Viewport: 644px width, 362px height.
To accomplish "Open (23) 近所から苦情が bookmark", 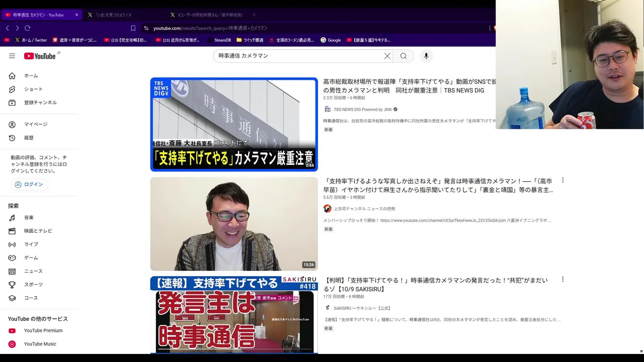I will tap(178, 40).
